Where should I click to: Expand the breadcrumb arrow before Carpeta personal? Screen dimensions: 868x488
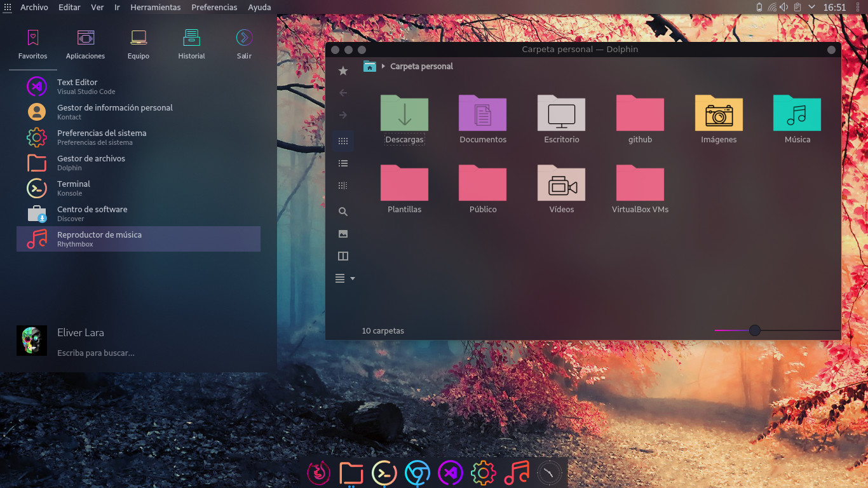pos(383,66)
